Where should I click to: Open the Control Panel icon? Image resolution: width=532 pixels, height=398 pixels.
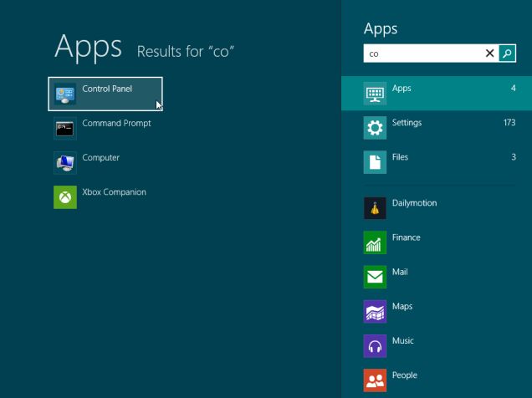click(65, 94)
